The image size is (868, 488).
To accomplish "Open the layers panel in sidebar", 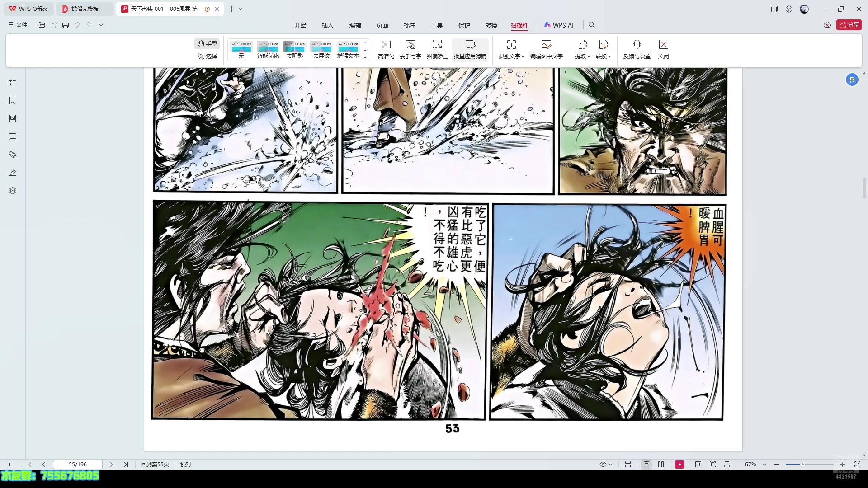I will (x=13, y=191).
